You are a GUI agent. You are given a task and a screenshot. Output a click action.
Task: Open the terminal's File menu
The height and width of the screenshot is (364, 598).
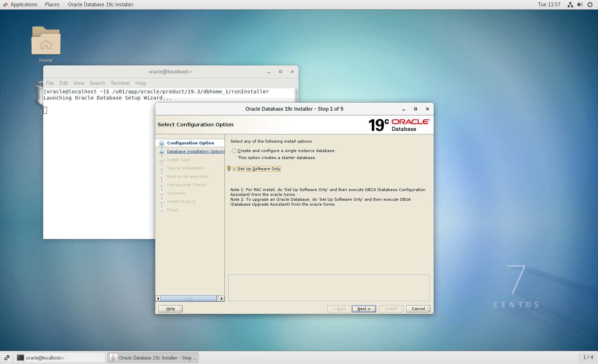pyautogui.click(x=50, y=83)
